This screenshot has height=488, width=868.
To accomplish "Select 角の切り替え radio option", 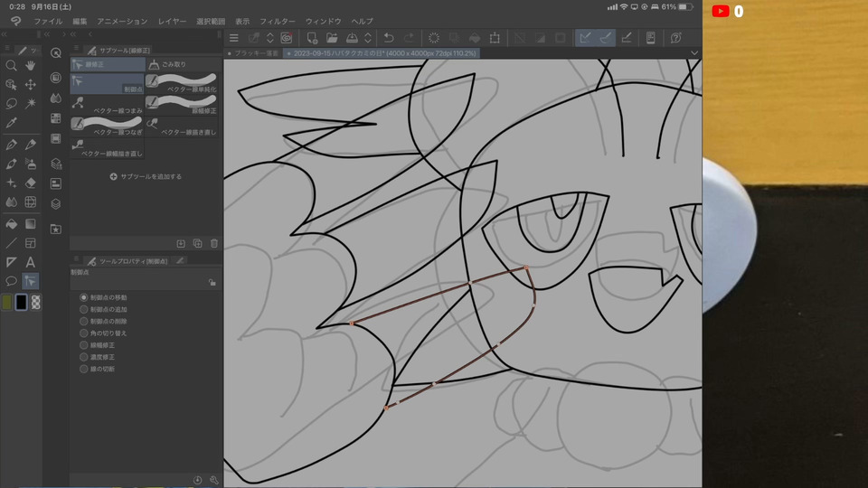I will coord(83,333).
